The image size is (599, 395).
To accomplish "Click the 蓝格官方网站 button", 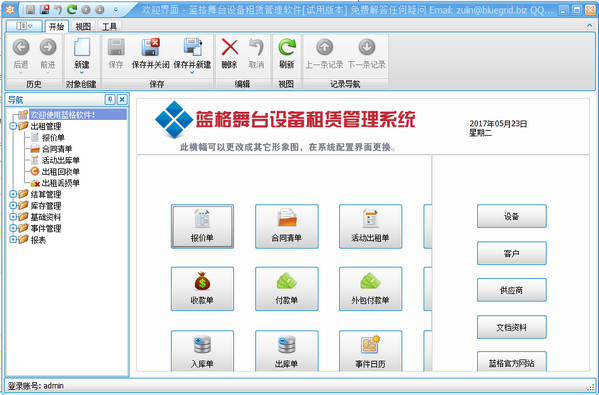I will point(512,362).
